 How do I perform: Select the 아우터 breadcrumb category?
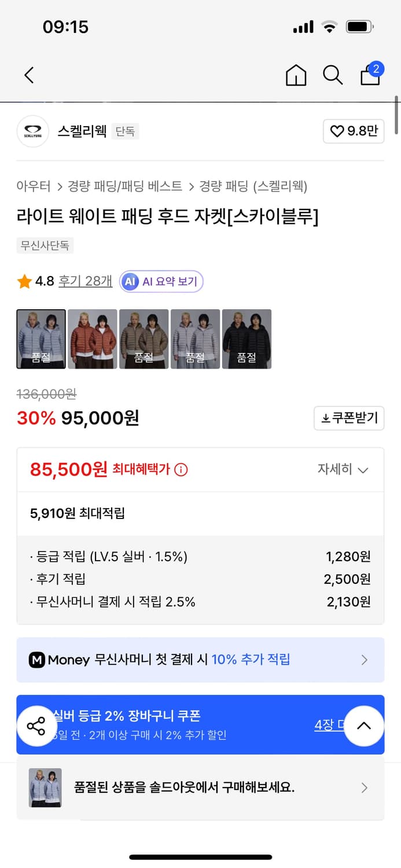coord(28,187)
